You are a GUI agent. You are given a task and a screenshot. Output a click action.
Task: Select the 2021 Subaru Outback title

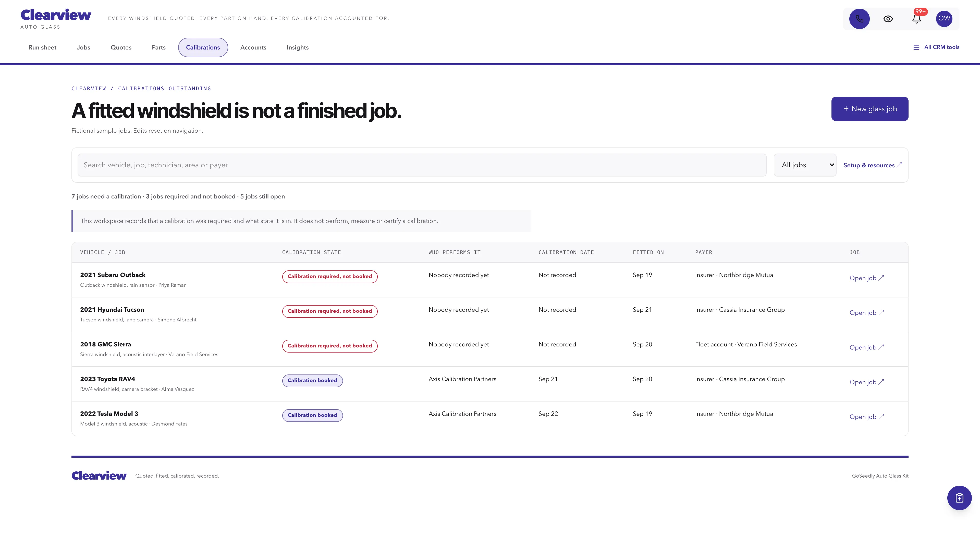coord(113,275)
